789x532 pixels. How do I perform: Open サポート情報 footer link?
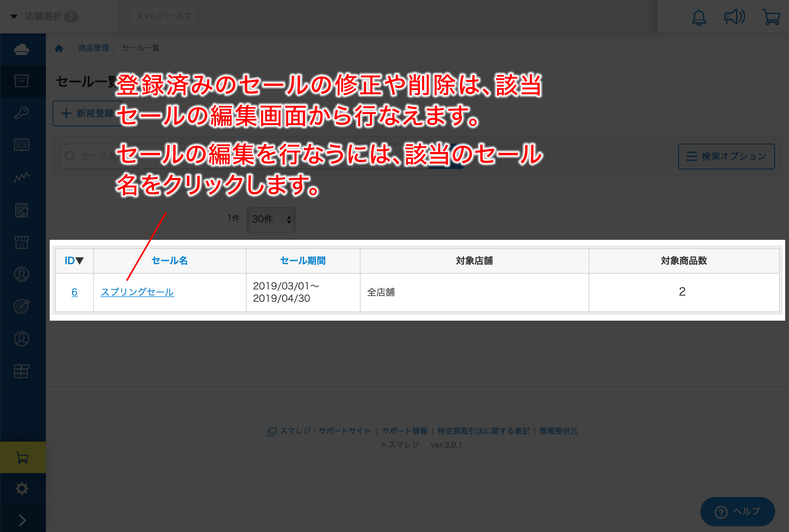405,431
